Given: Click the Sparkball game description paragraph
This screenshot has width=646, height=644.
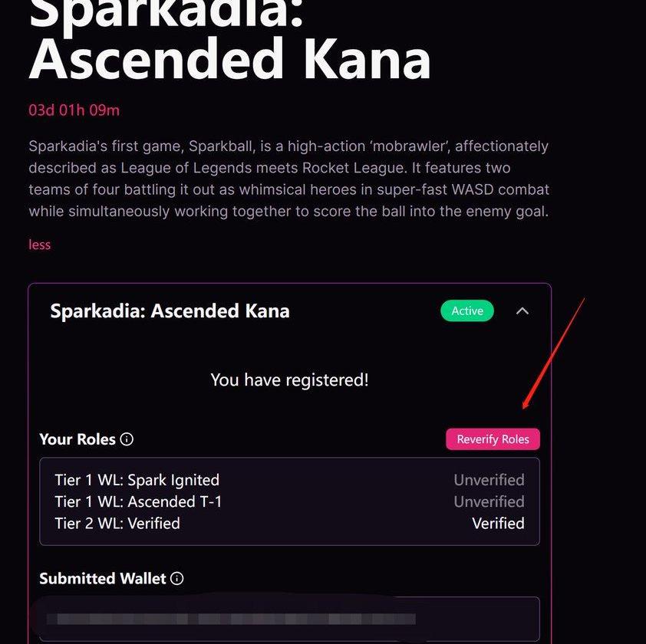Looking at the screenshot, I should (288, 179).
